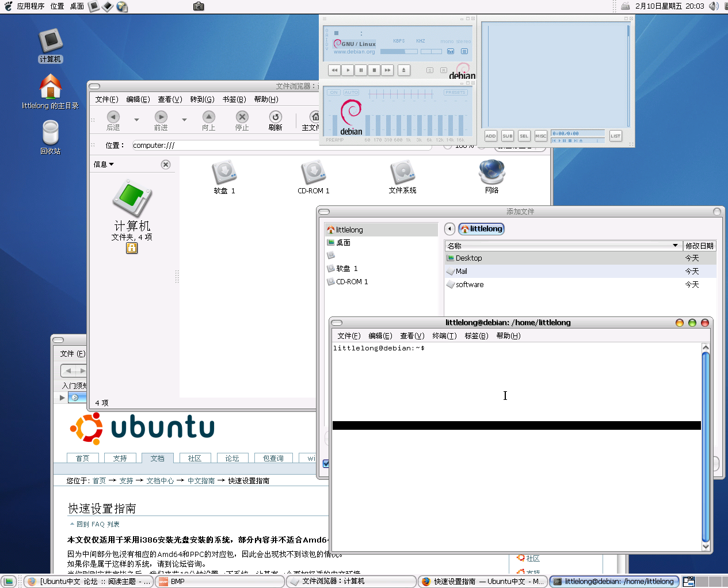This screenshot has height=588, width=728.
Task: Click the playlist ADD button
Action: [490, 136]
